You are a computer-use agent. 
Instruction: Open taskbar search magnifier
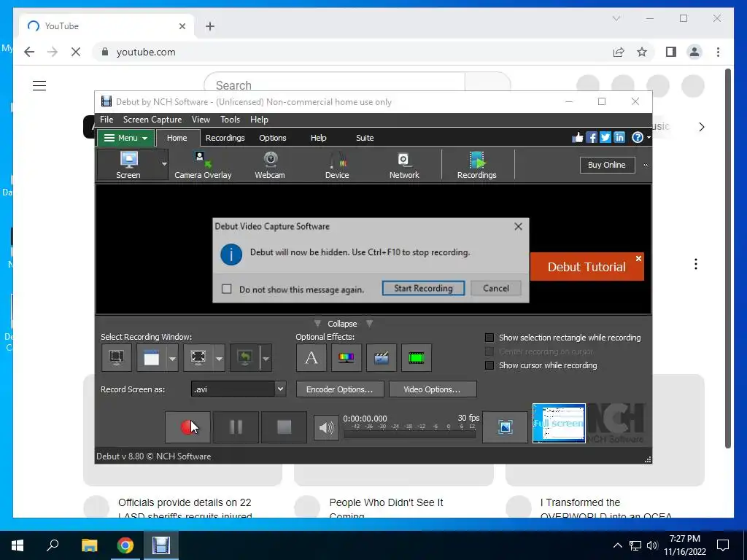tap(53, 545)
